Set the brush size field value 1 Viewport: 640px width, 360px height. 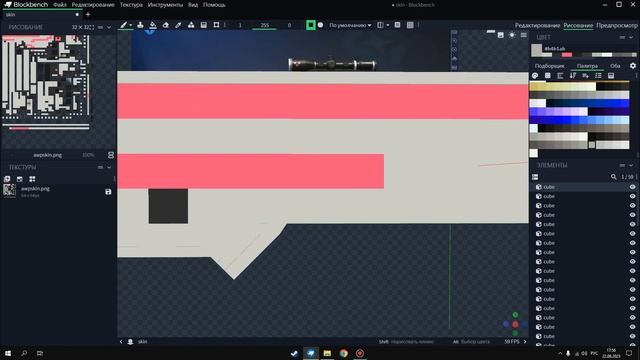[240, 25]
